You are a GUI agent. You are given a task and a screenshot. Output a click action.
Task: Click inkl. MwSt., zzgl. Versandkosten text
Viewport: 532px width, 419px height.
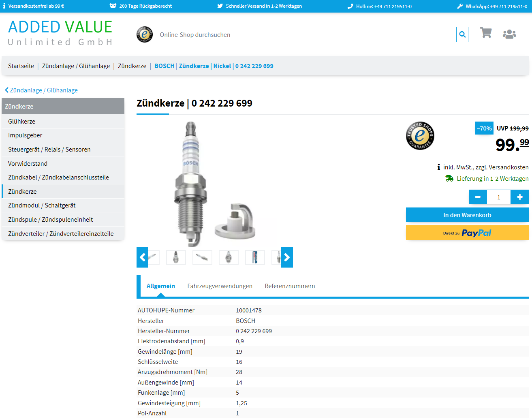[x=486, y=167]
